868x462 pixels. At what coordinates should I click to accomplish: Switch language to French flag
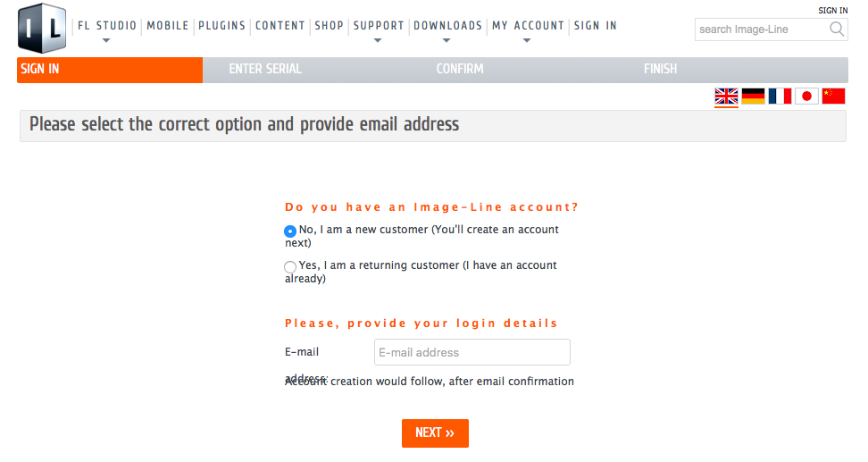pos(780,97)
